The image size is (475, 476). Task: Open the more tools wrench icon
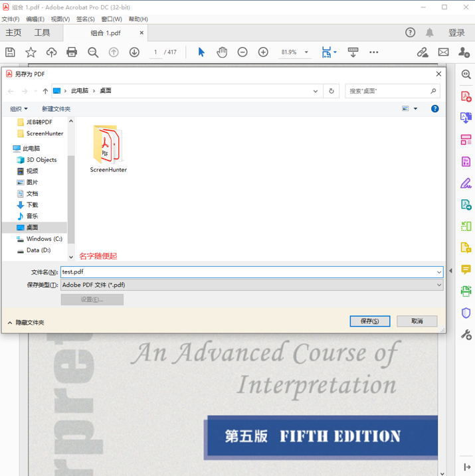466,335
